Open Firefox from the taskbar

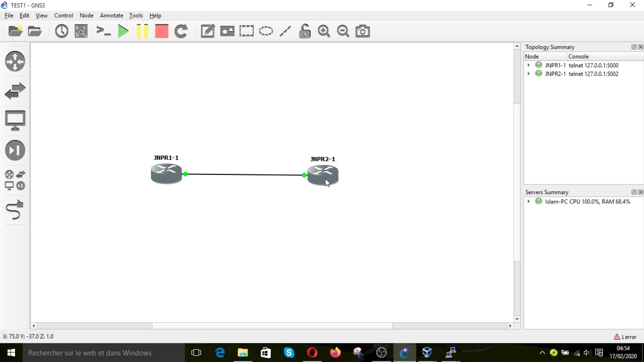pyautogui.click(x=335, y=353)
